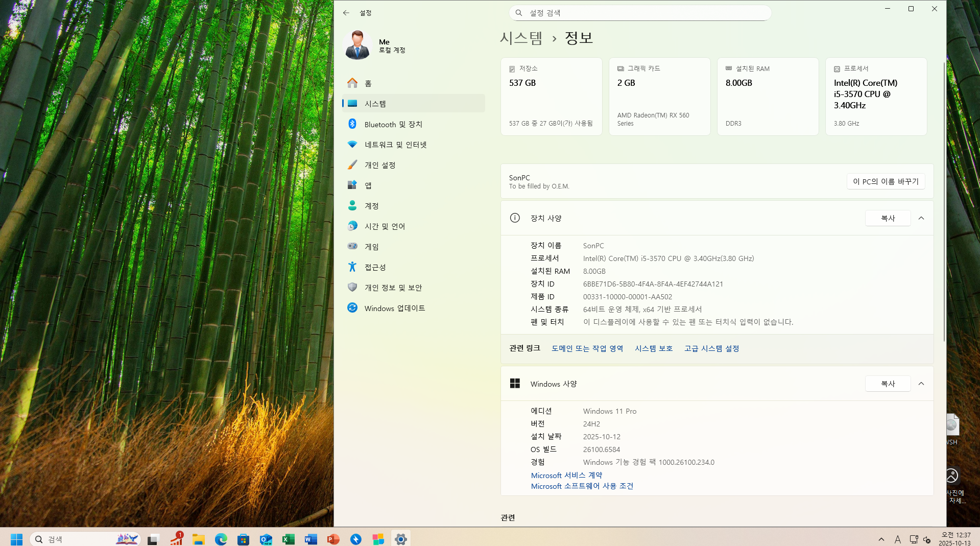This screenshot has height=546, width=980.
Task: Click 이 PC의 이름 바꾸기 button
Action: [885, 181]
